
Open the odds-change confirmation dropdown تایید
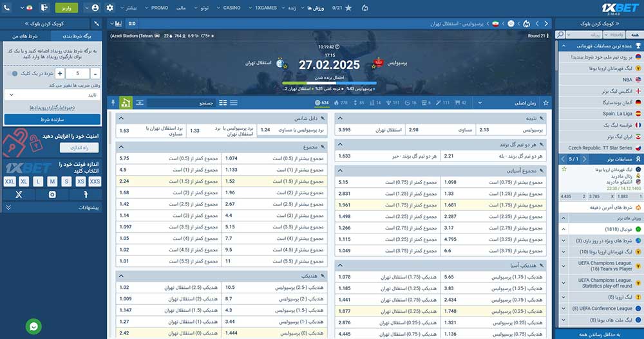pyautogui.click(x=52, y=95)
